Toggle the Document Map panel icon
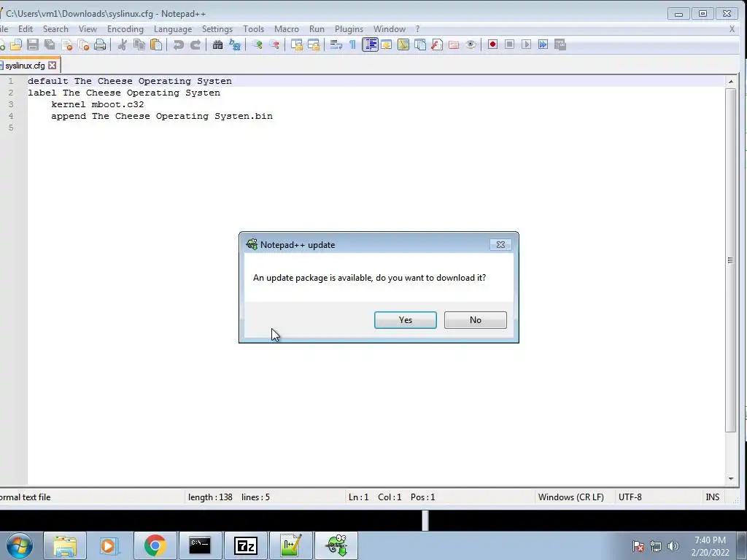 click(x=403, y=44)
